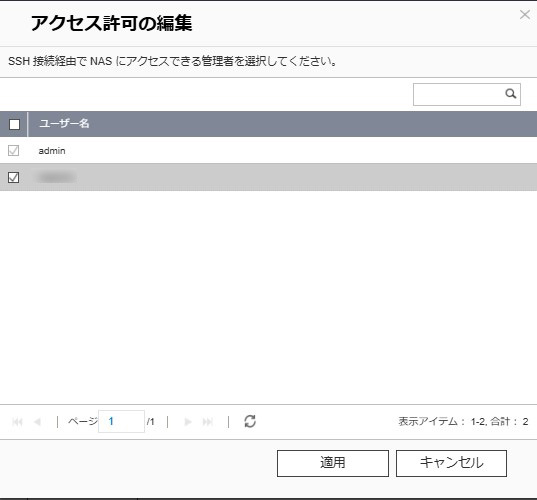Click the キャンセル button

pyautogui.click(x=451, y=463)
